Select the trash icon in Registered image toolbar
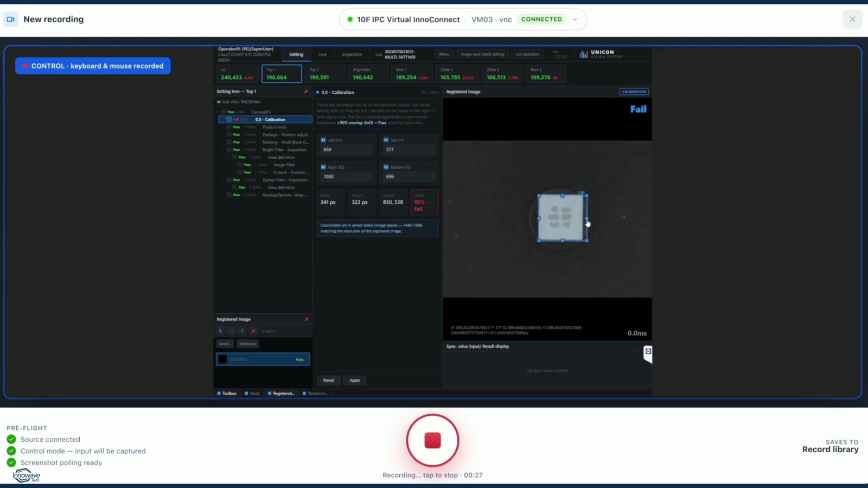Screen dimensions: 868x488 242,331
